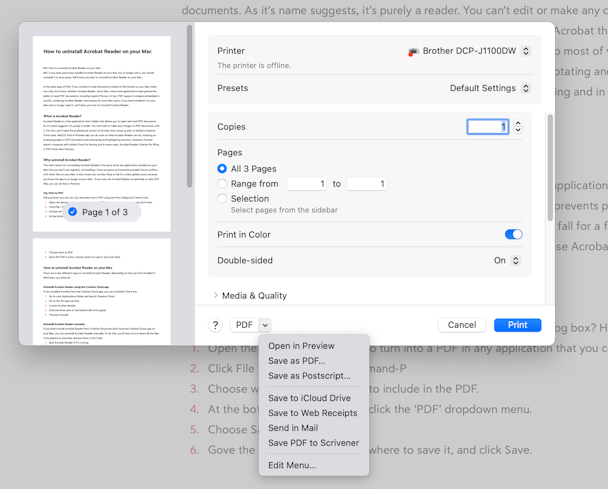Viewport: 608px width, 489px height.
Task: Select the page 2 preview thumbnail
Action: click(x=102, y=291)
